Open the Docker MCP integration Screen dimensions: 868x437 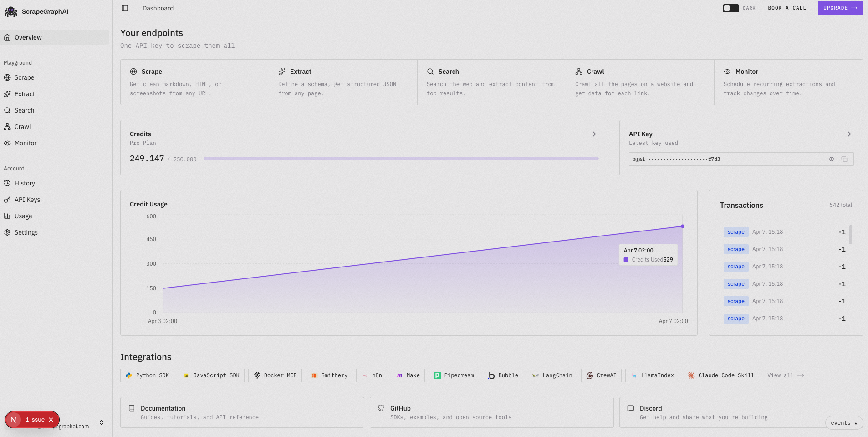275,375
